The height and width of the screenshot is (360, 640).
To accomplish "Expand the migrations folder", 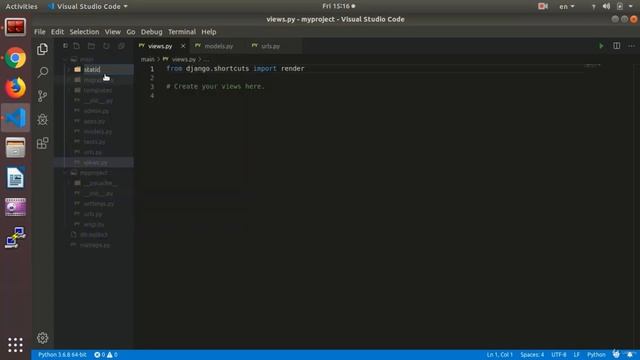I will pyautogui.click(x=94, y=80).
